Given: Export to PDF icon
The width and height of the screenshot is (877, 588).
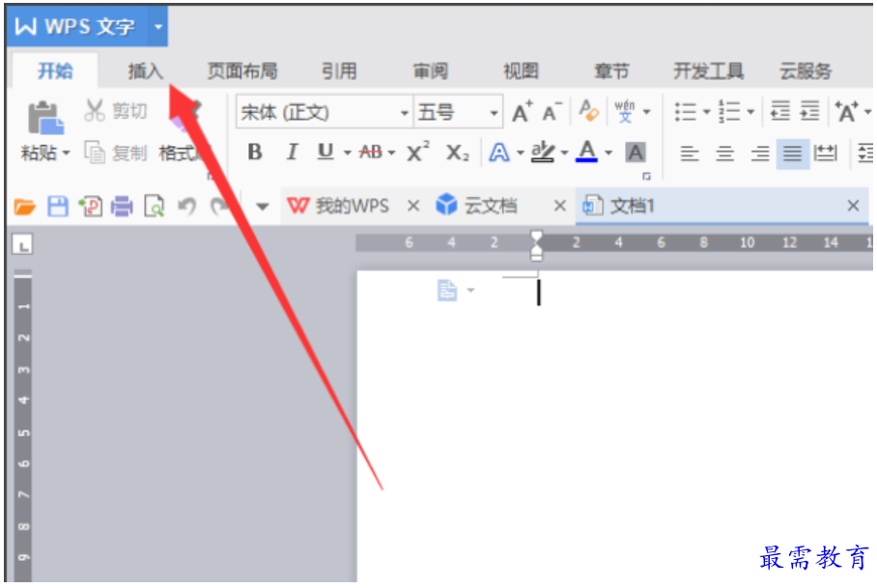Looking at the screenshot, I should coord(91,207).
